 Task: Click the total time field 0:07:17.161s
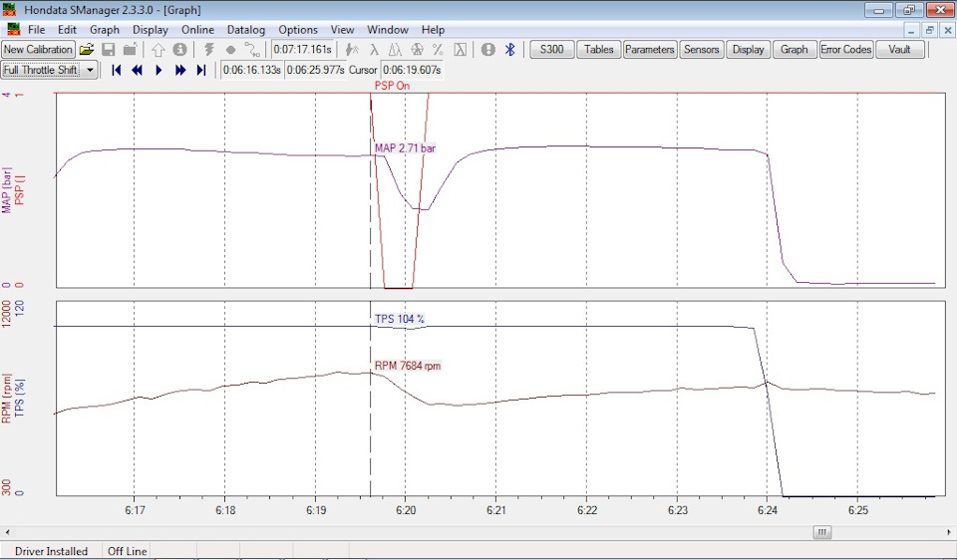tap(302, 50)
